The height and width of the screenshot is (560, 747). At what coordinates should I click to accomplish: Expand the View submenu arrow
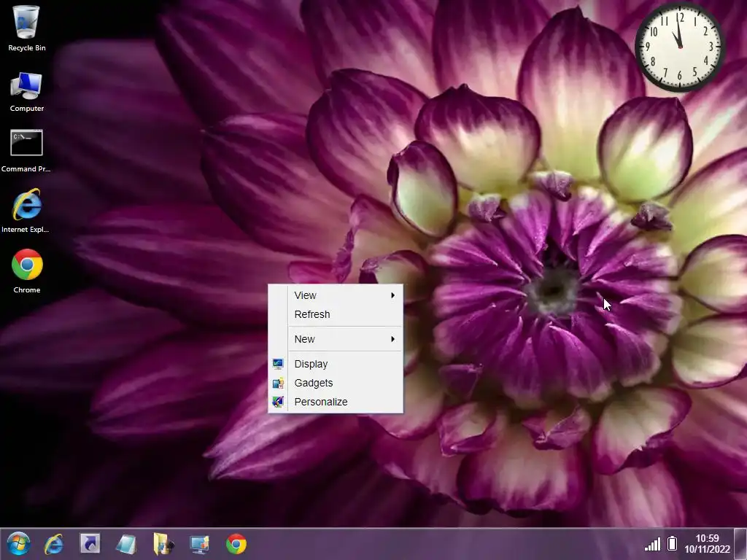click(x=393, y=295)
